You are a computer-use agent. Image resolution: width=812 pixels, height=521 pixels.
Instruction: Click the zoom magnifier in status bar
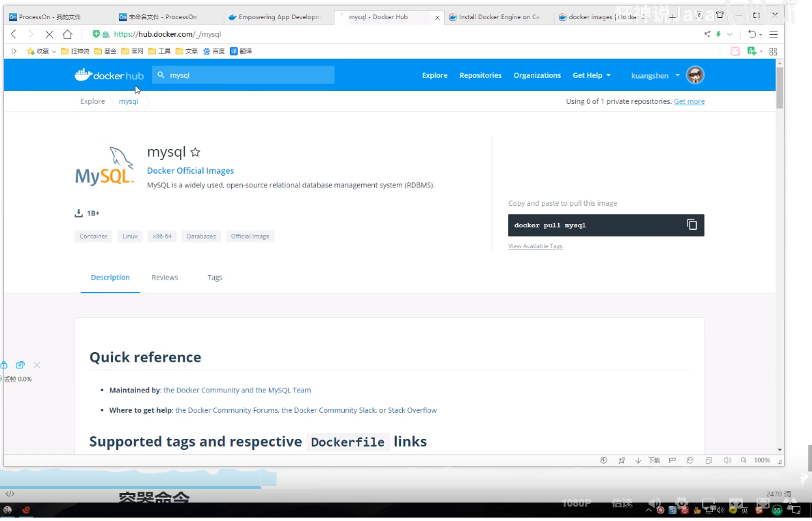coord(743,460)
